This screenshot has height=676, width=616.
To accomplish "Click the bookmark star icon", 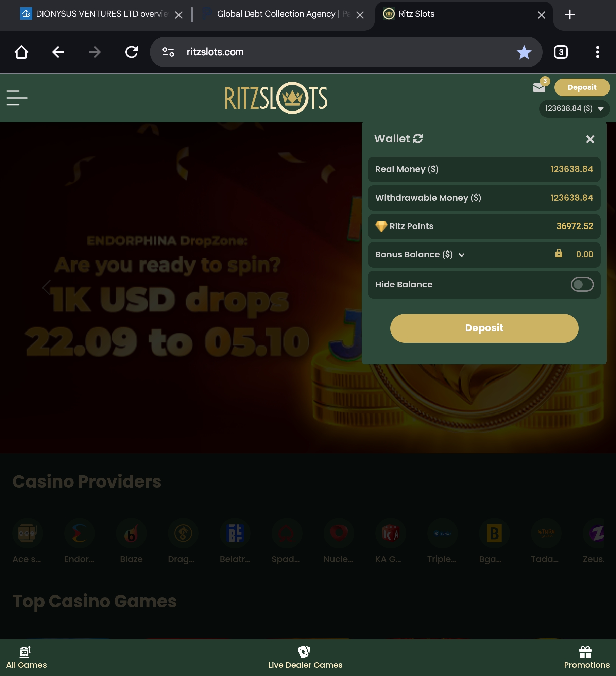I will 524,52.
